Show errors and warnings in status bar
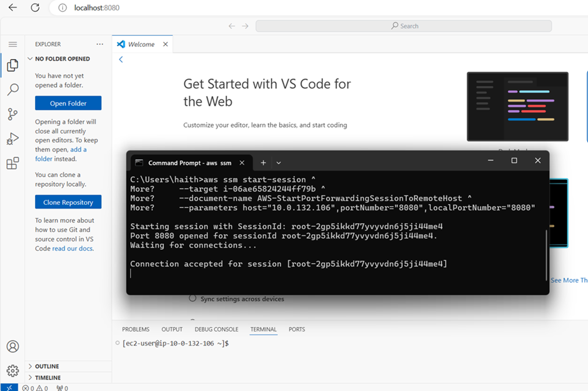Viewport: 588px width, 391px height. [35, 388]
